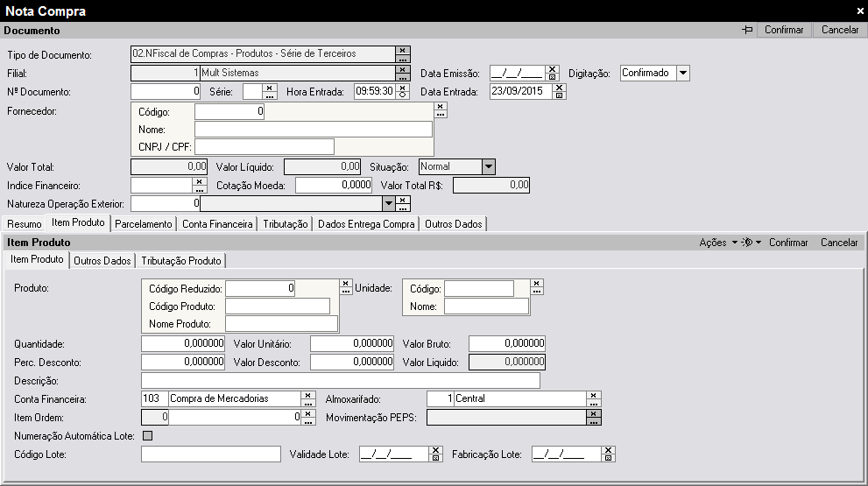Open Natureza Operação Exterior lookup button
This screenshot has width=868, height=486.
coord(403,208)
